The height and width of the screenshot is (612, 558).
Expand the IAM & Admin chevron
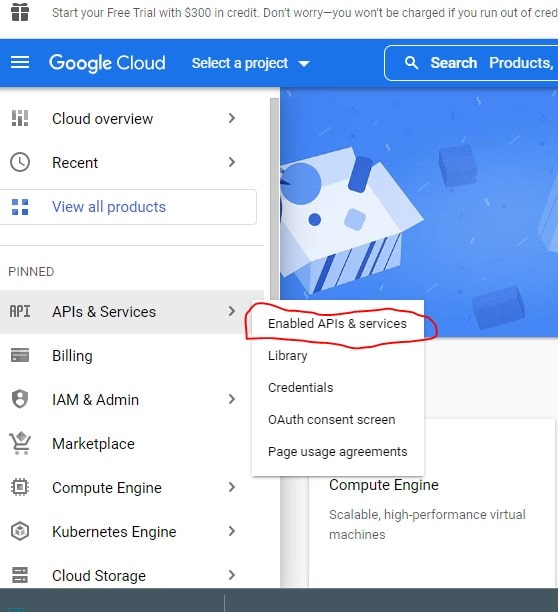pos(232,399)
